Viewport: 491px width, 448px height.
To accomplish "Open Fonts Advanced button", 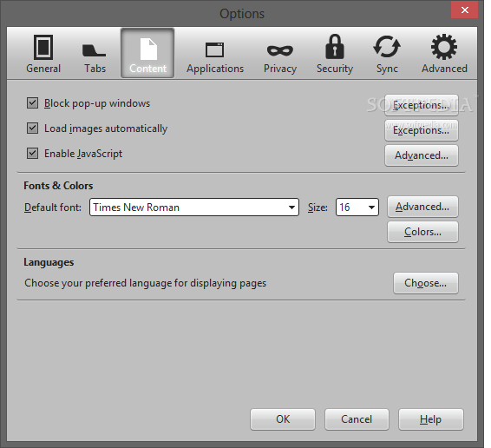I will [422, 207].
